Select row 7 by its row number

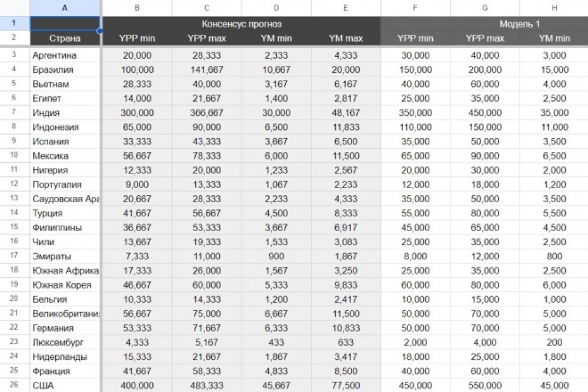pos(14,112)
